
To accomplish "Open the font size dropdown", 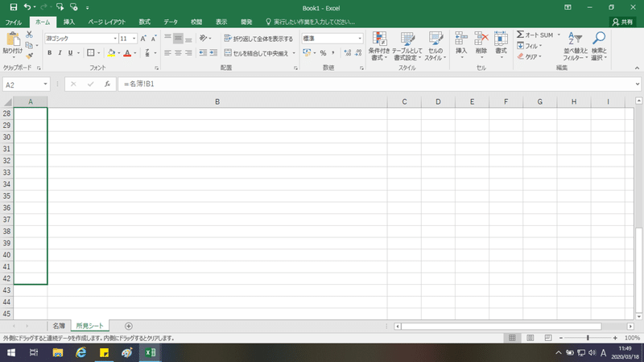I will [x=134, y=39].
